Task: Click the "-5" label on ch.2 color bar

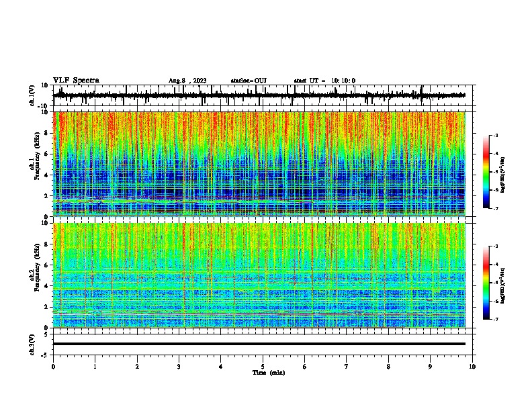Action: pos(495,283)
